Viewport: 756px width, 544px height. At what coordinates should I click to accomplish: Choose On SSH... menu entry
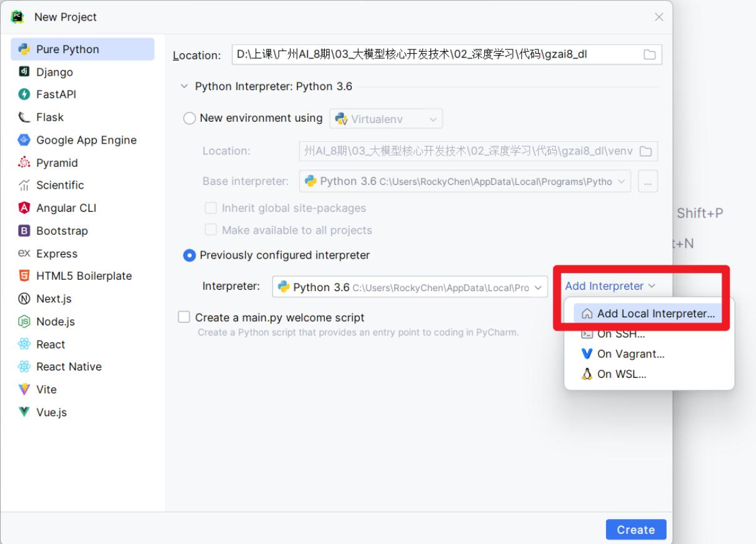pos(648,334)
